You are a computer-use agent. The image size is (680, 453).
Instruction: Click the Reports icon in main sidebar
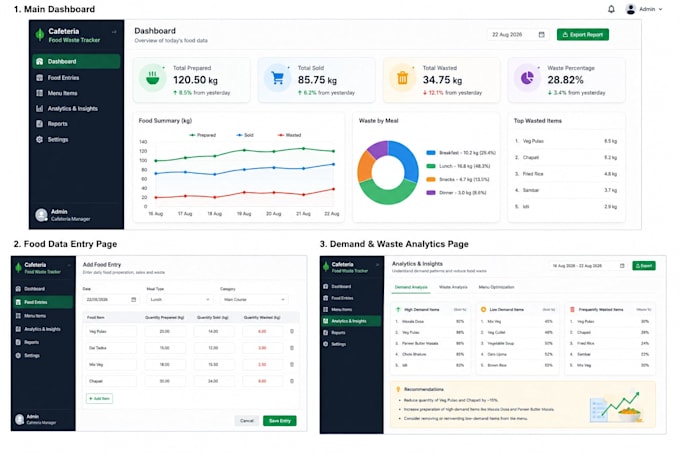click(39, 124)
